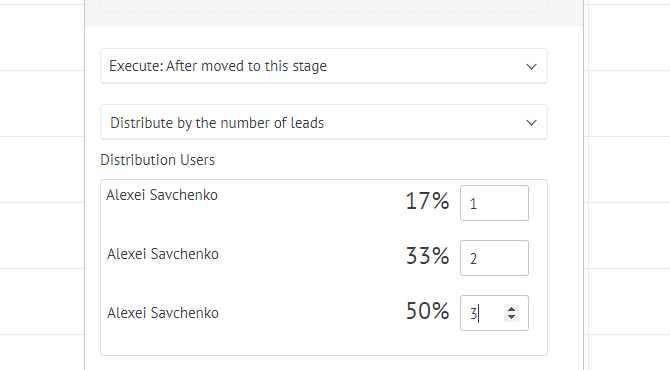Viewport: 670px width, 370px height.
Task: Click the 50% share label
Action: (427, 311)
